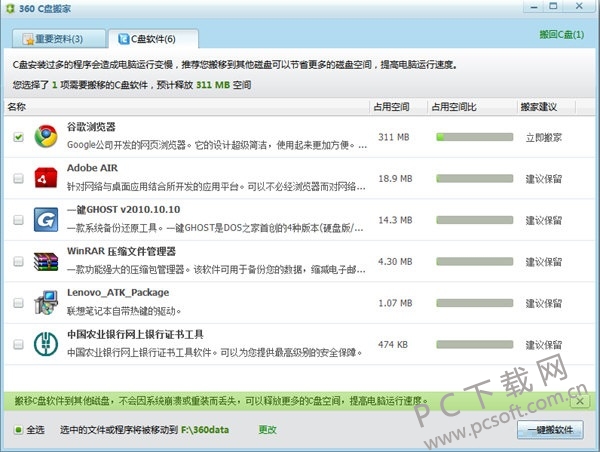Select the Lenovo_ATK_Package title

(118, 293)
